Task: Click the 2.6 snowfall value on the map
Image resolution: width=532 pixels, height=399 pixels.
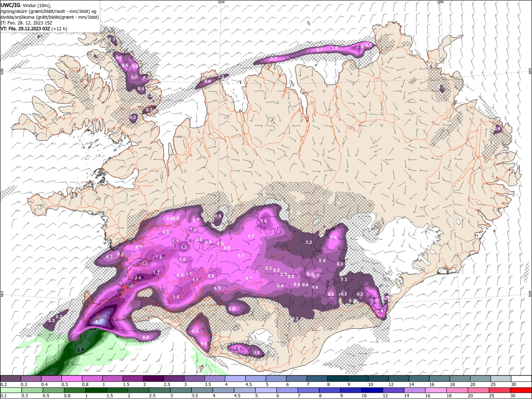Action: pos(138,278)
